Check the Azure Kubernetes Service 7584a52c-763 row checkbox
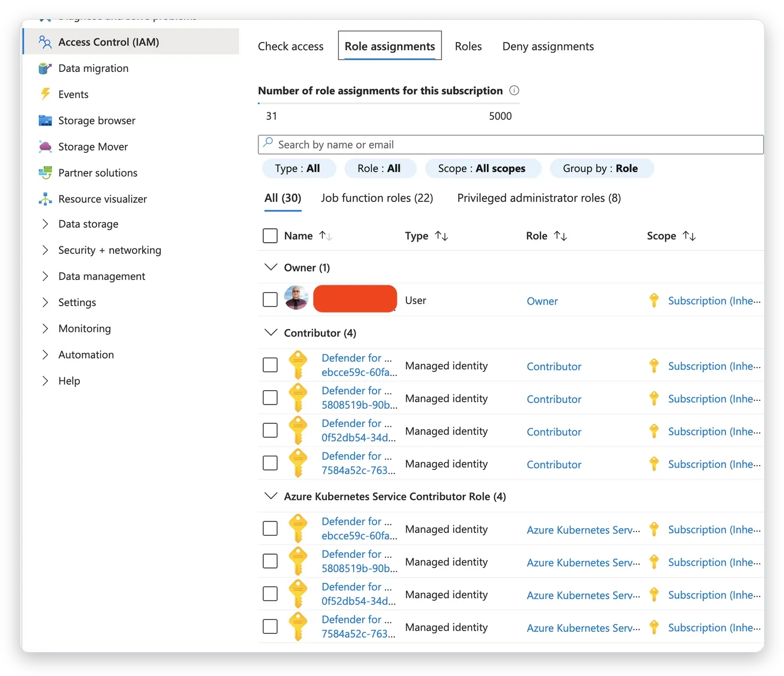The height and width of the screenshot is (676, 784). pos(270,626)
